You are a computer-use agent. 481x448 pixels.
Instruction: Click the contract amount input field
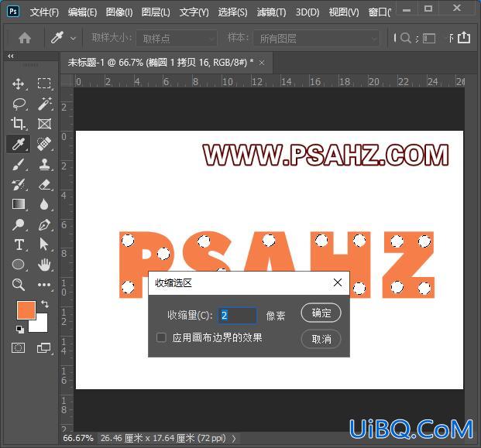[x=237, y=316]
